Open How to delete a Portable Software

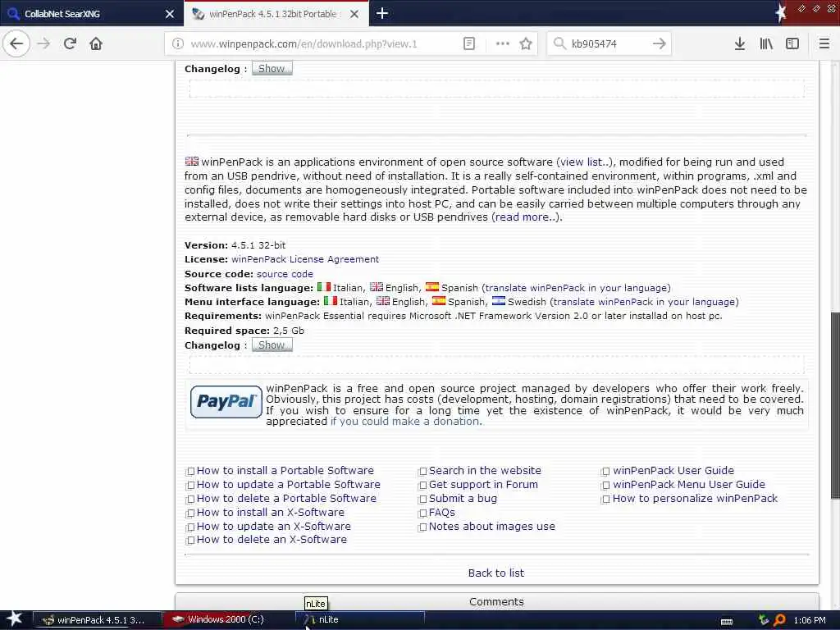(x=286, y=498)
